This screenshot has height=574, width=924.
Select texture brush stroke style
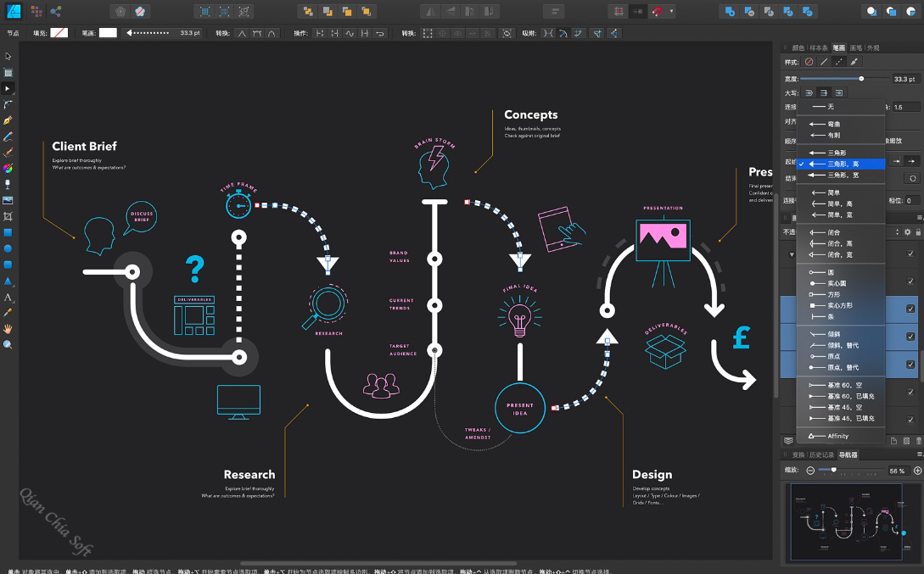click(x=854, y=62)
